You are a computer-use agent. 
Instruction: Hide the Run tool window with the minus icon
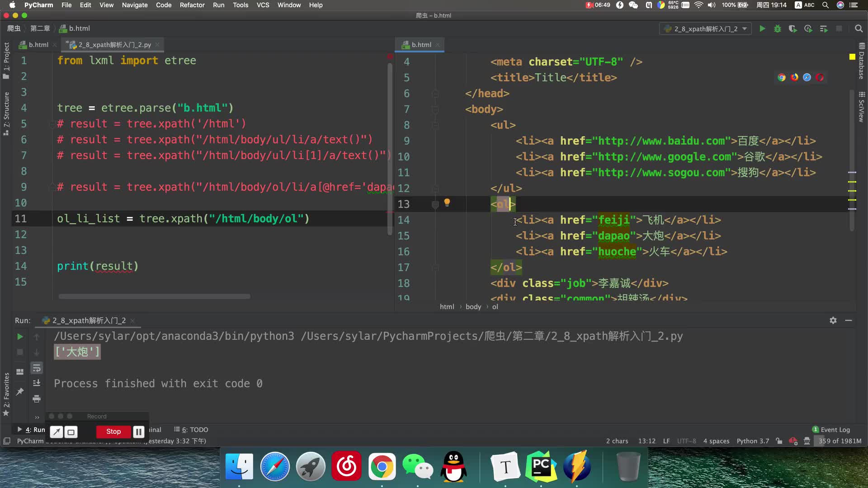849,320
